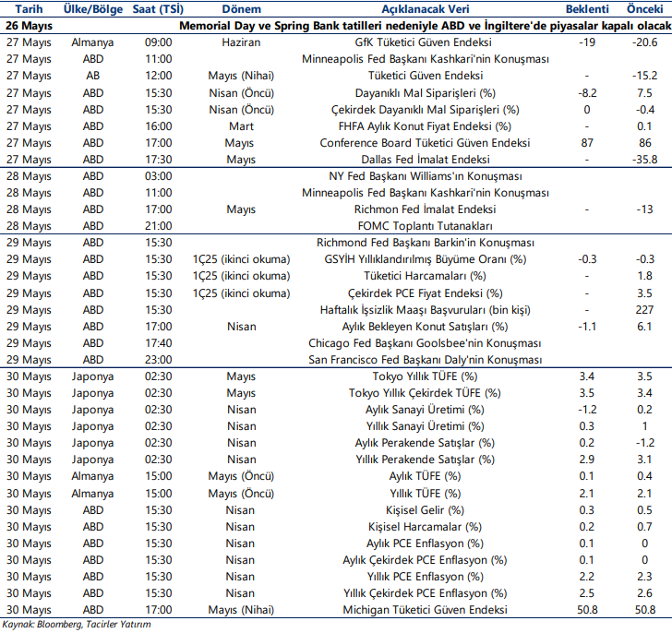Viewport: 672px width, 633px height.
Task: Select FOMC Toplantı Tutanakları cell
Action: pyautogui.click(x=426, y=226)
